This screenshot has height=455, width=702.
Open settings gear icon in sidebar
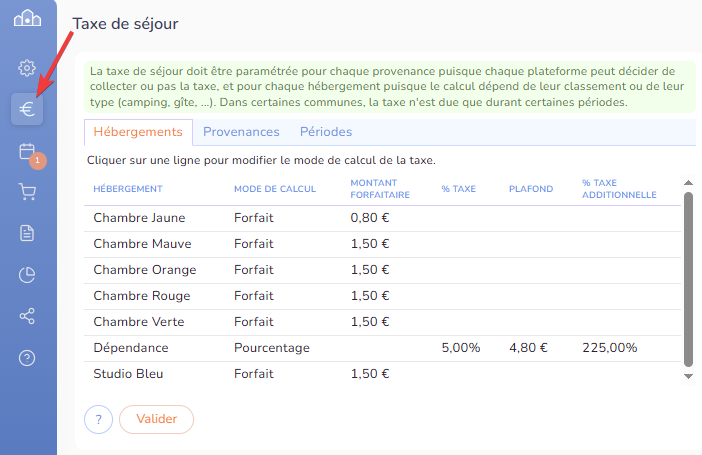click(x=27, y=68)
